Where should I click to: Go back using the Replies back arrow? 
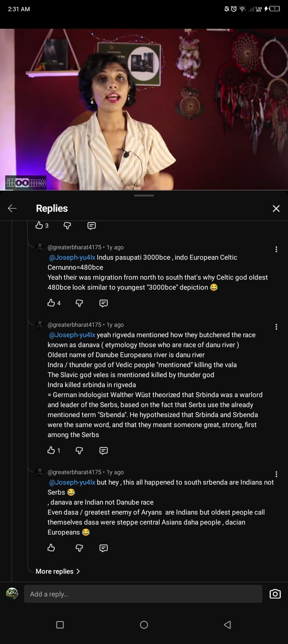coord(12,208)
